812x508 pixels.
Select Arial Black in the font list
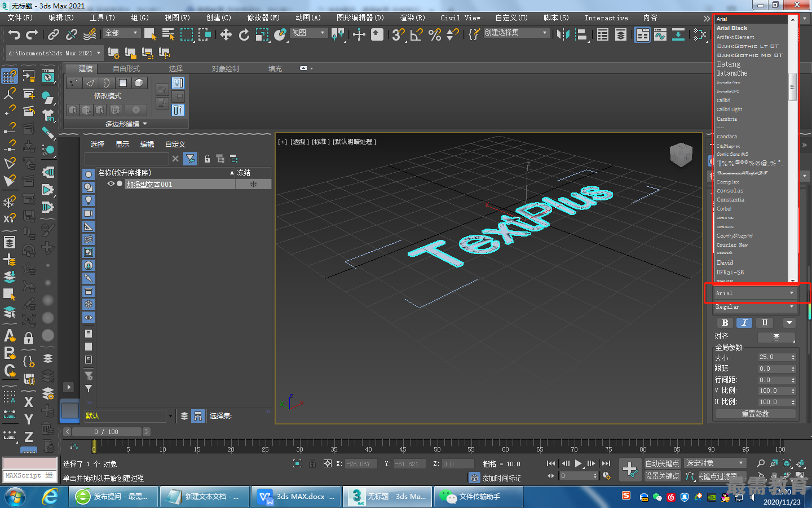[x=732, y=28]
